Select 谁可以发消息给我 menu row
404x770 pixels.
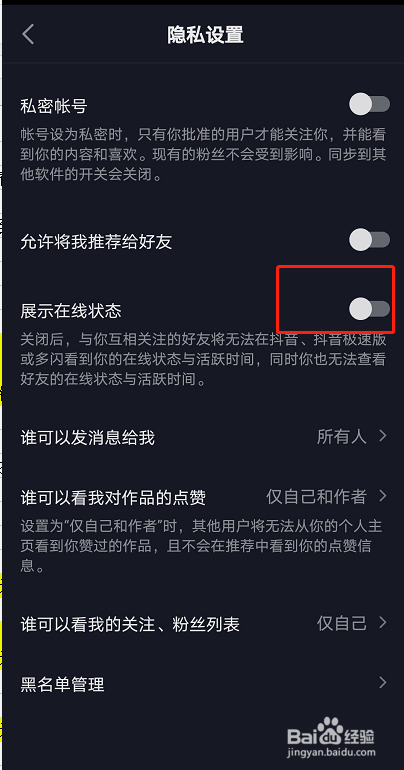pyautogui.click(x=204, y=437)
